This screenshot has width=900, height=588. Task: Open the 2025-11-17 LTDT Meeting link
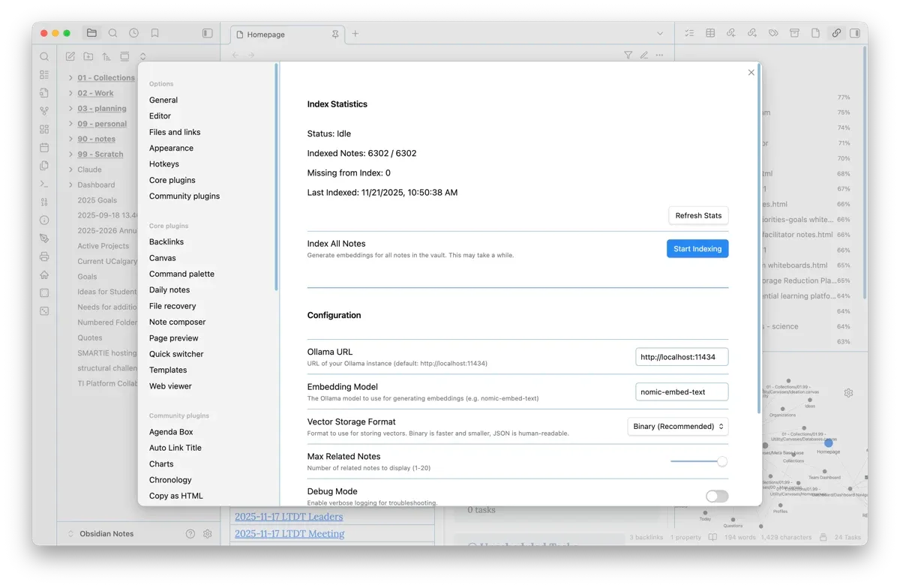(289, 533)
